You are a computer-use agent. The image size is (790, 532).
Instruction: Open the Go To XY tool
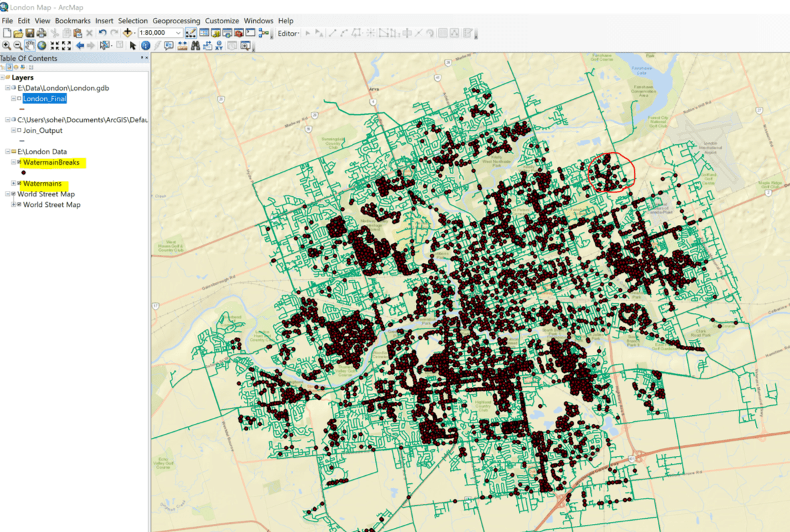pos(218,46)
